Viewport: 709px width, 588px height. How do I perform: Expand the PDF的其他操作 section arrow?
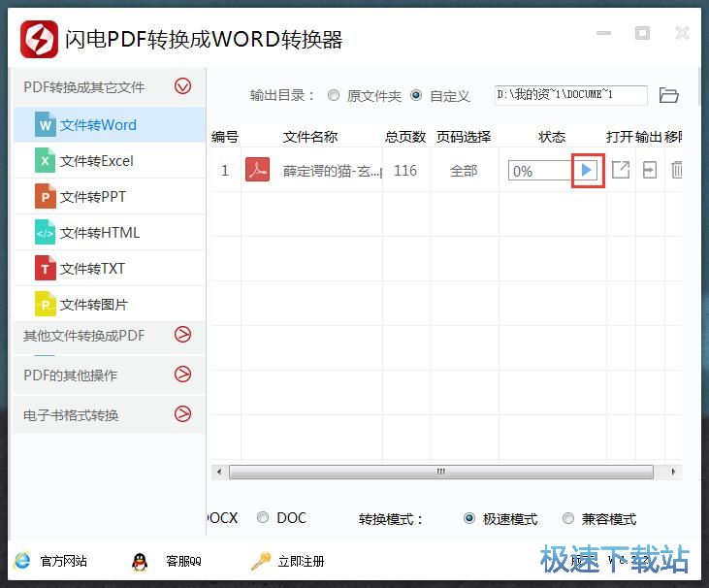[x=182, y=375]
